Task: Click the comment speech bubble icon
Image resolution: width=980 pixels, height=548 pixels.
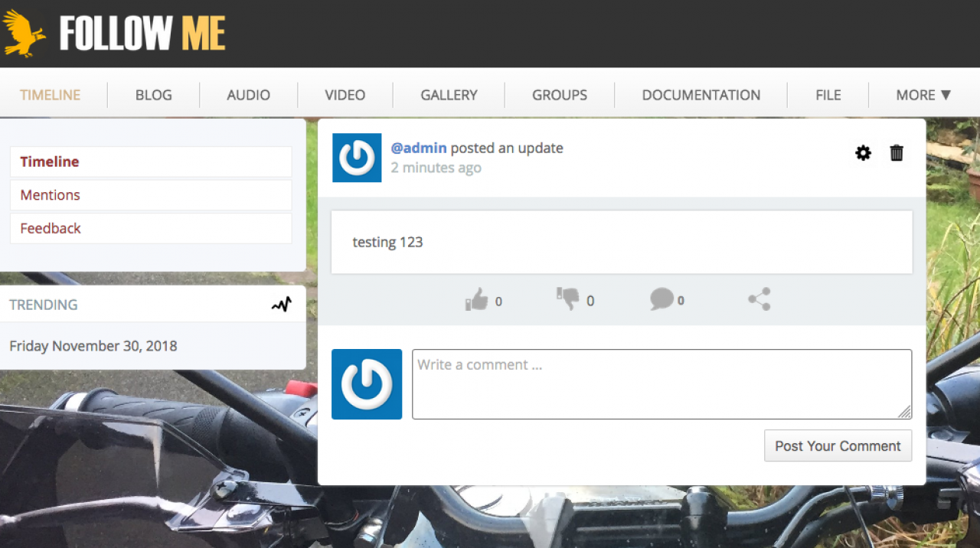Action: [x=661, y=299]
